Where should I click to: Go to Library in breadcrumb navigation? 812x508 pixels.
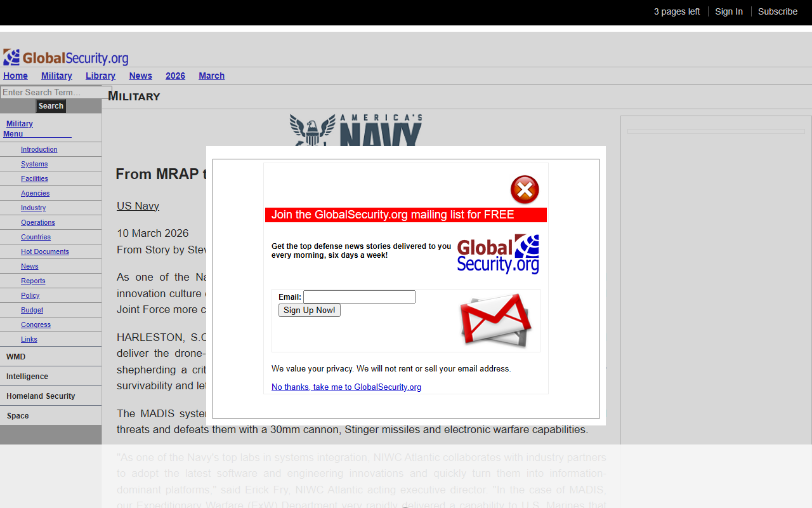point(100,76)
